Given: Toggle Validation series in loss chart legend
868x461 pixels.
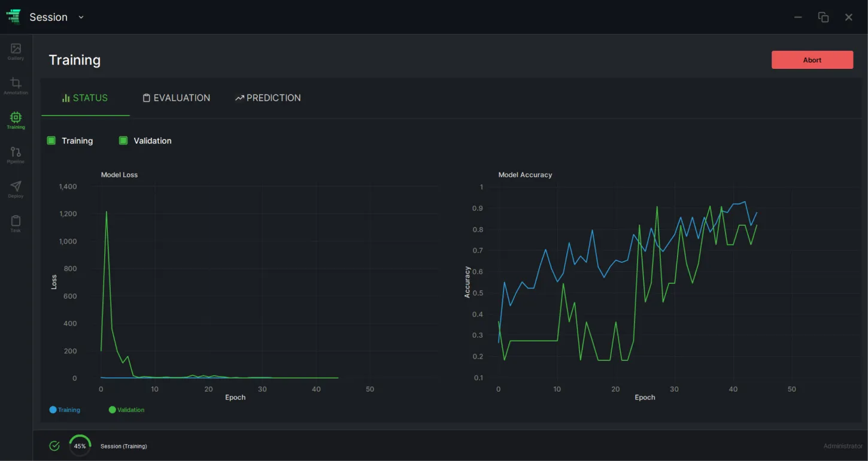Looking at the screenshot, I should 126,410.
